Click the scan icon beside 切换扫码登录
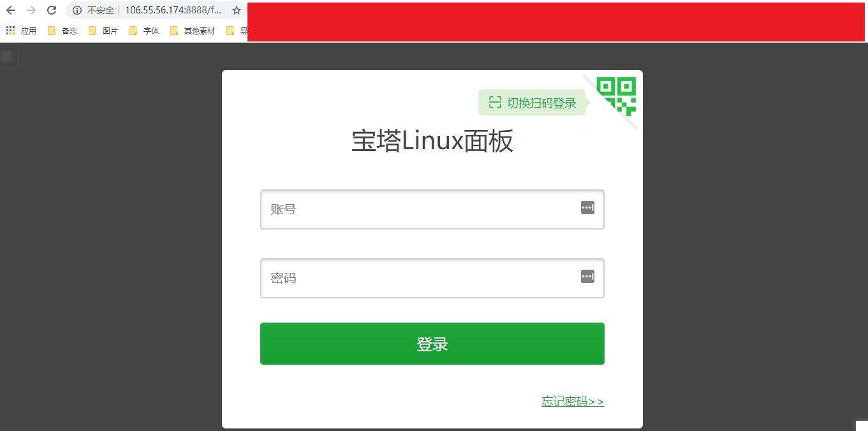Image resolution: width=868 pixels, height=431 pixels. [495, 102]
